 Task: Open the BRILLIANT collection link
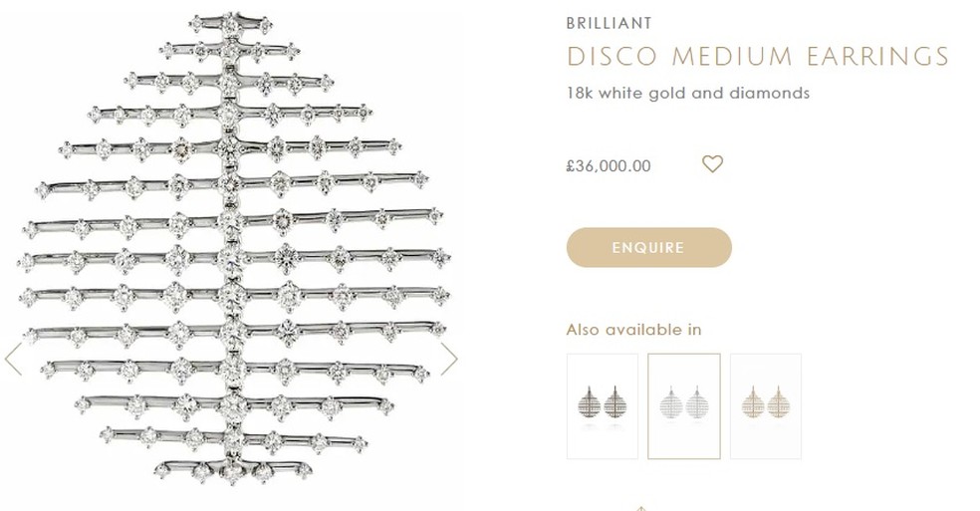coord(609,23)
